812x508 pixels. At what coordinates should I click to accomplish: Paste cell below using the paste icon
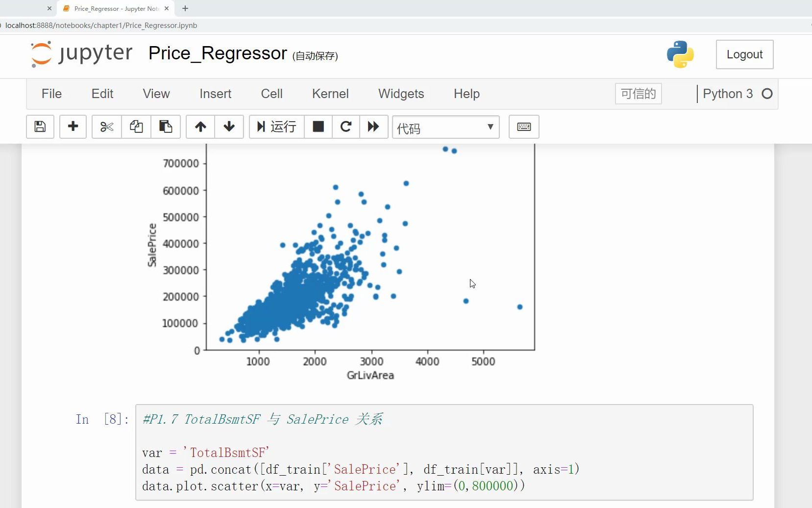pyautogui.click(x=166, y=127)
